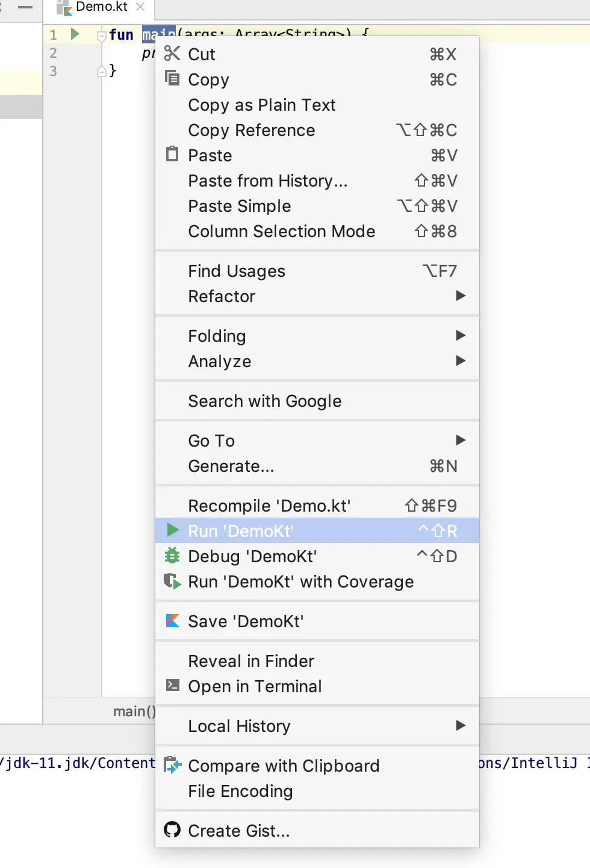Image resolution: width=590 pixels, height=868 pixels.
Task: Click the Copy icon in the context menu
Action: [172, 78]
